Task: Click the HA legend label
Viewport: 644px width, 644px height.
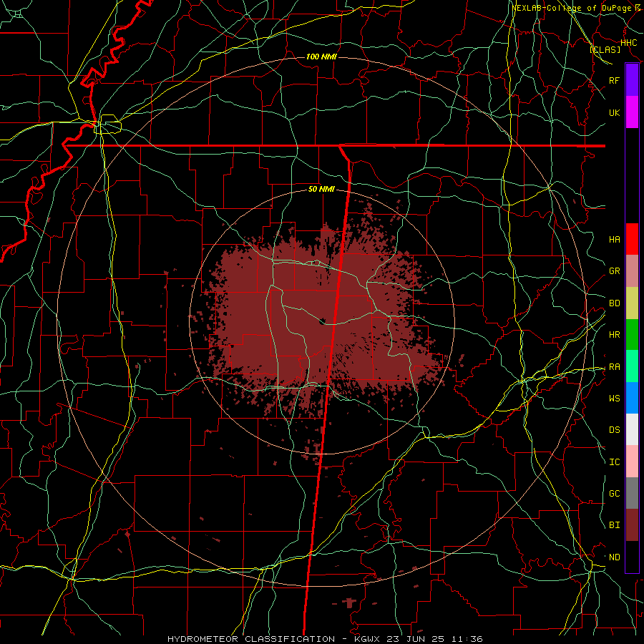Action: pyautogui.click(x=614, y=239)
